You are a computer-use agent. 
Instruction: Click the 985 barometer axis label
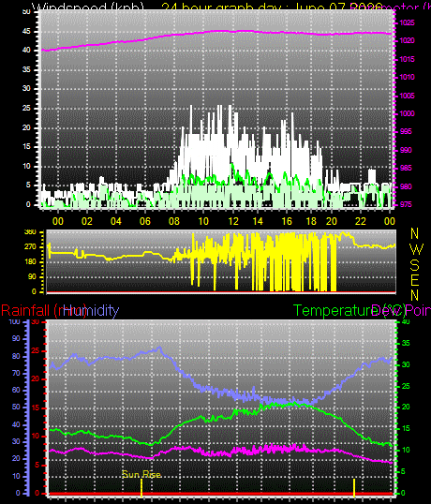[x=406, y=168]
